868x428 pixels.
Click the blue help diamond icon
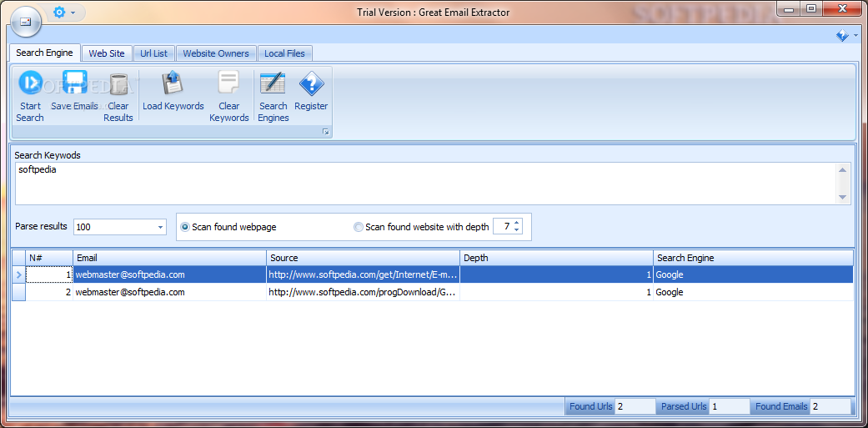(x=842, y=36)
